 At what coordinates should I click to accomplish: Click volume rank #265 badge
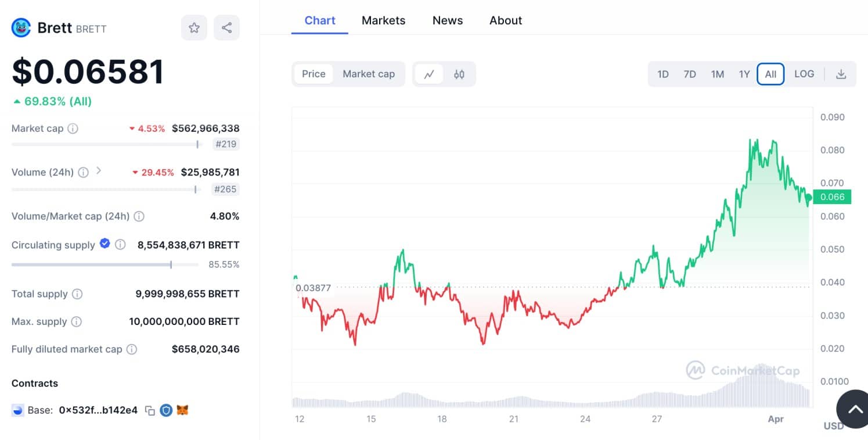pyautogui.click(x=226, y=189)
